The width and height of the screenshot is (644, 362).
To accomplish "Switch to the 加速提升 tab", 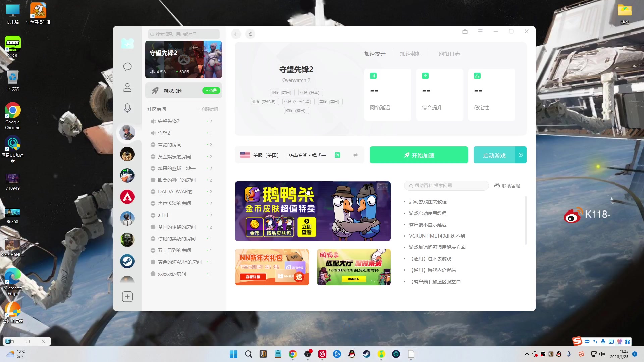I will [x=375, y=54].
